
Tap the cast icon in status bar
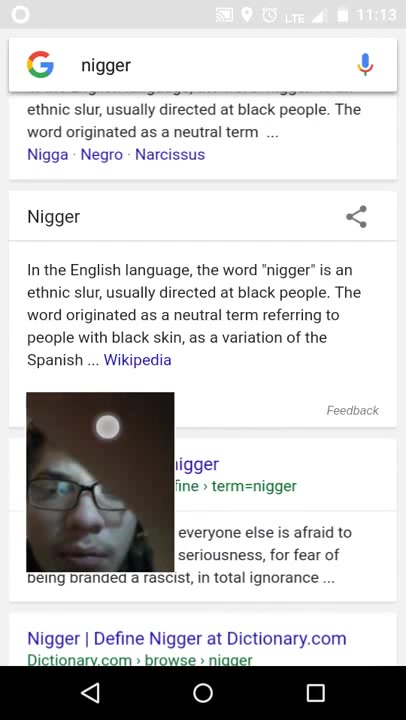tap(226, 16)
